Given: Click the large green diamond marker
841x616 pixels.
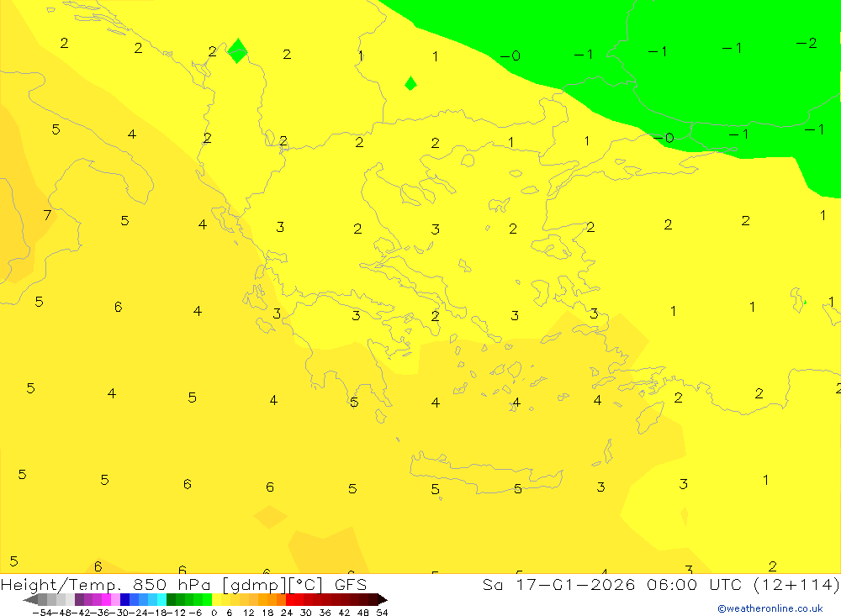Looking at the screenshot, I should [238, 51].
